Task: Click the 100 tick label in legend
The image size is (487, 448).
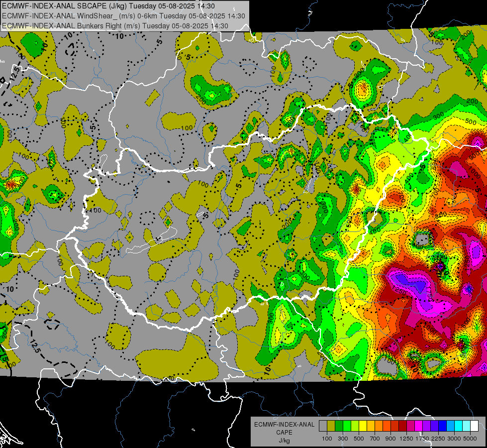Action: [x=327, y=439]
